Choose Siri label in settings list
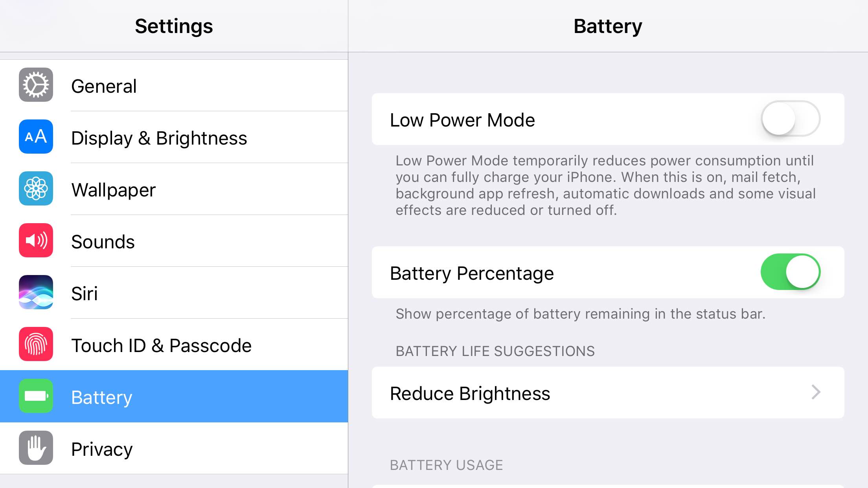This screenshot has width=868, height=488. (85, 294)
